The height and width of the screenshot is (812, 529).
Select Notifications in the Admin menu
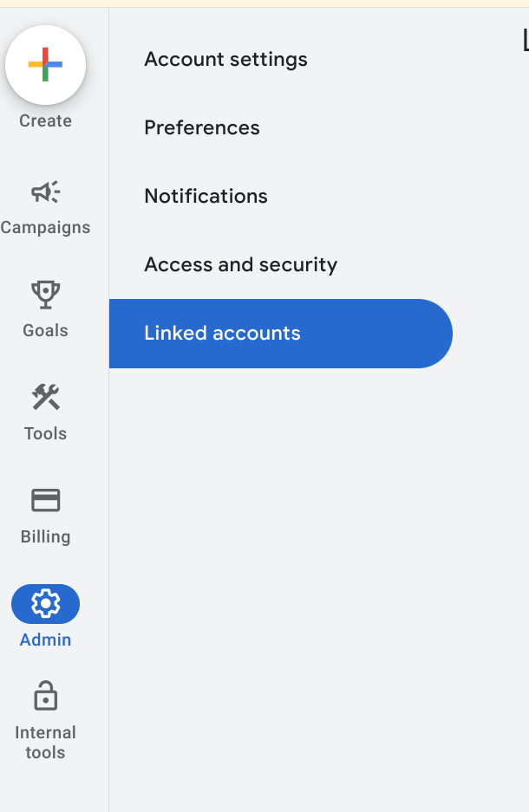click(206, 196)
